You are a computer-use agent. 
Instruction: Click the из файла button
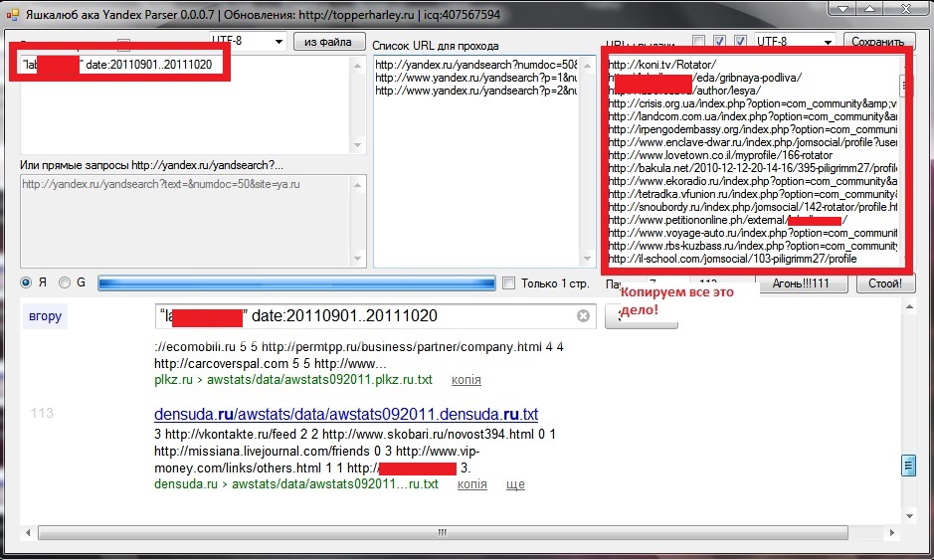(x=329, y=42)
